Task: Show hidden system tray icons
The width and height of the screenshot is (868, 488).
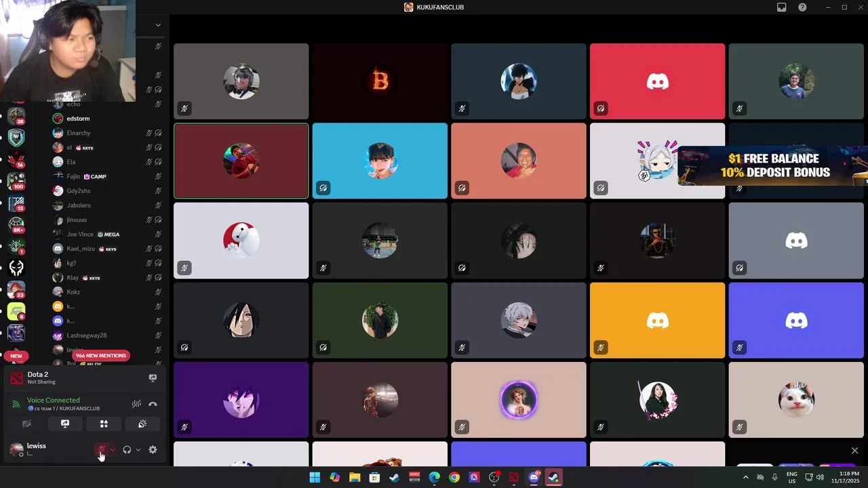Action: (x=746, y=477)
